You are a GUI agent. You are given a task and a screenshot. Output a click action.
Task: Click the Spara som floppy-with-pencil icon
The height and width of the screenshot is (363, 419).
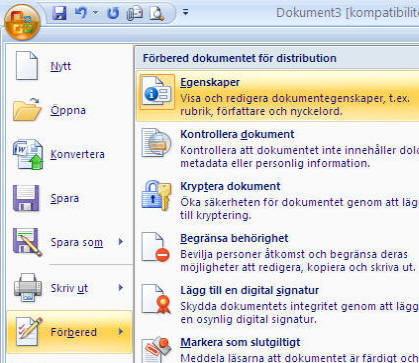tap(27, 242)
